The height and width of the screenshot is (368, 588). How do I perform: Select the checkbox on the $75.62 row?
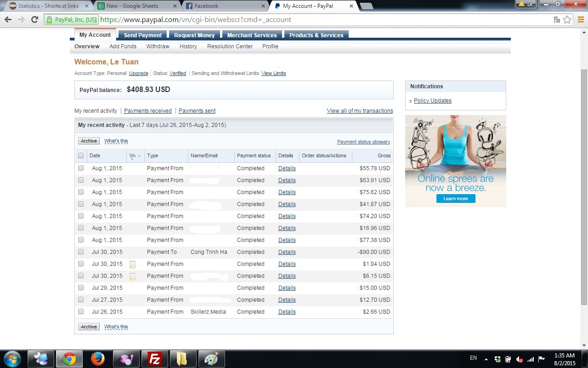[x=81, y=192]
